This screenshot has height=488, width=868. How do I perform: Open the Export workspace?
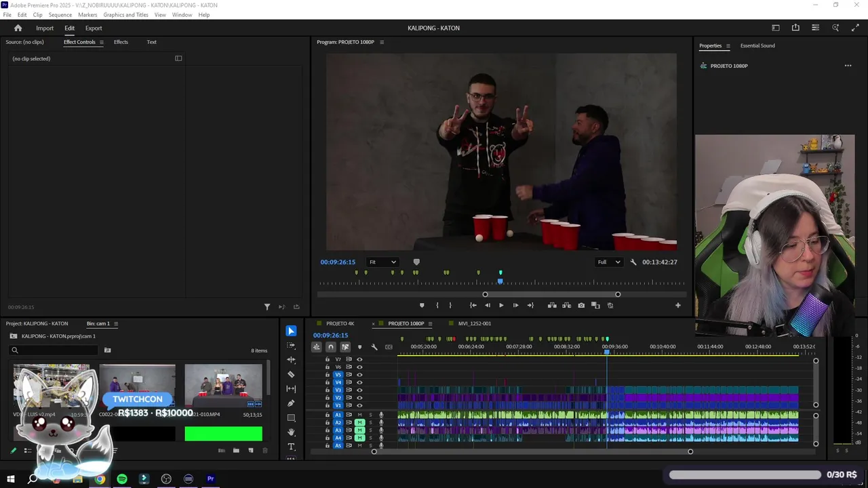[94, 28]
